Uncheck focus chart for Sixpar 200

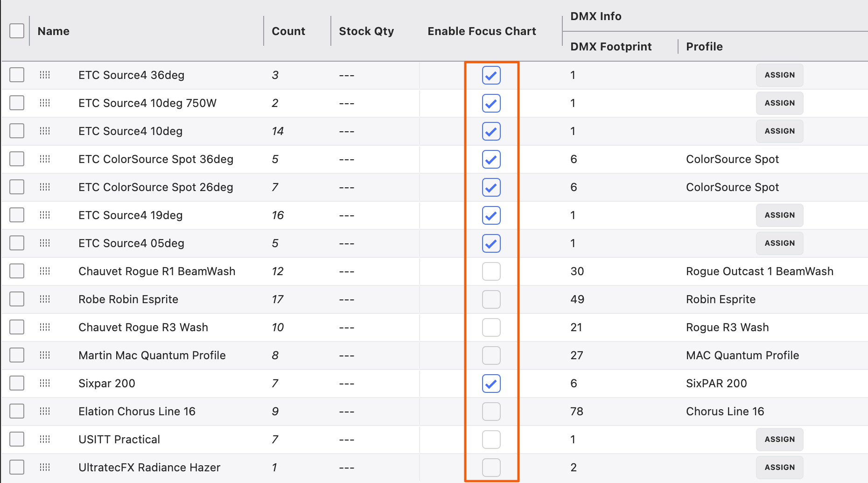coord(491,384)
